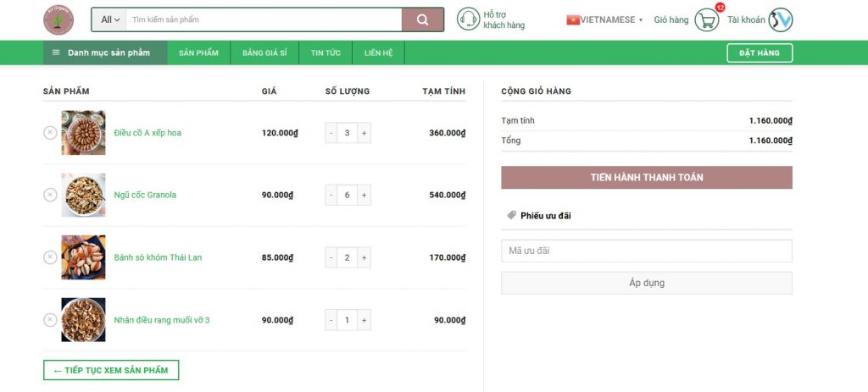The width and height of the screenshot is (868, 392).
Task: Click the store logo
Action: [58, 19]
